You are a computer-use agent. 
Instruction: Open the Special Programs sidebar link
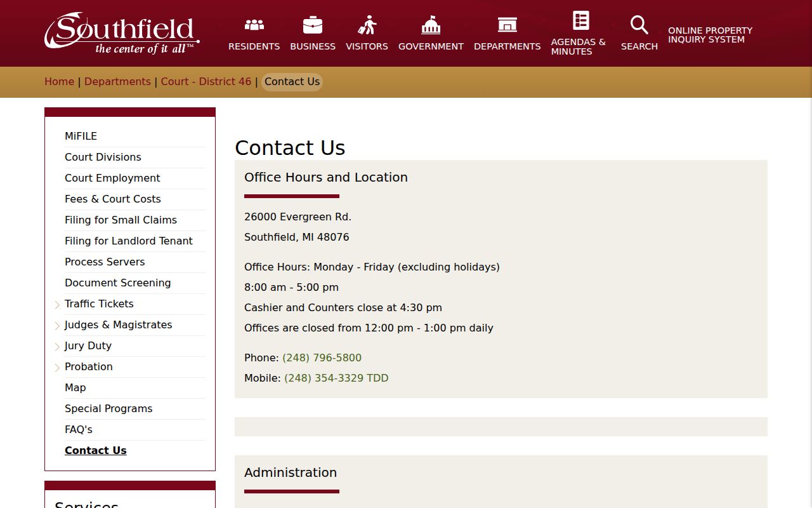108,409
